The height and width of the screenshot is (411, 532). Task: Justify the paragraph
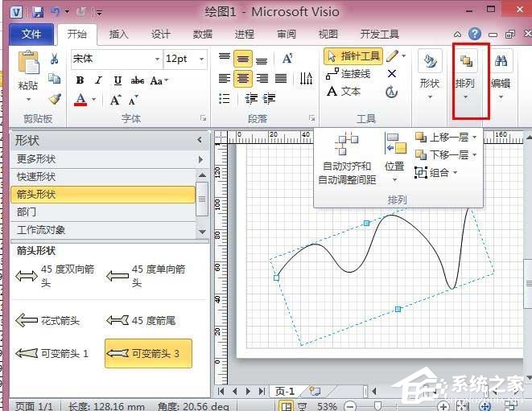[281, 78]
